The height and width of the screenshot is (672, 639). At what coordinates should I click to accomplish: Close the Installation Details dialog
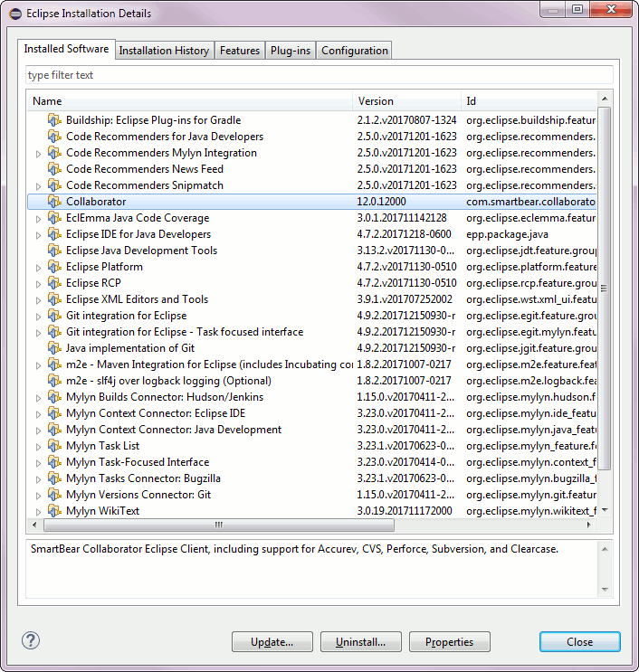click(x=580, y=641)
